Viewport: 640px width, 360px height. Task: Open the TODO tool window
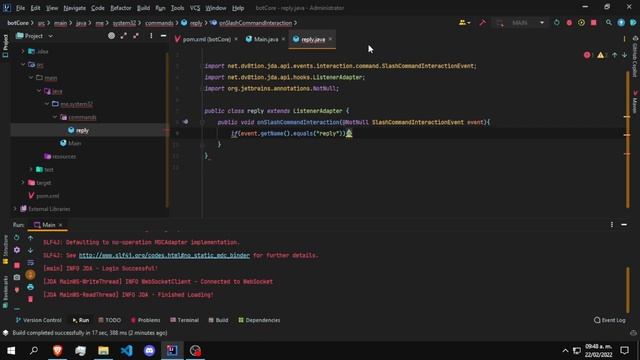pyautogui.click(x=109, y=320)
